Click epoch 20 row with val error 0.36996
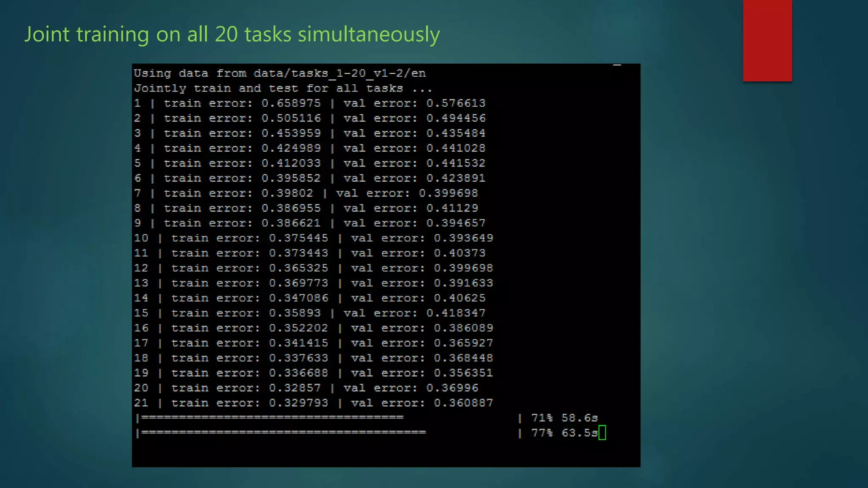Viewport: 868px width, 488px height. coord(306,388)
